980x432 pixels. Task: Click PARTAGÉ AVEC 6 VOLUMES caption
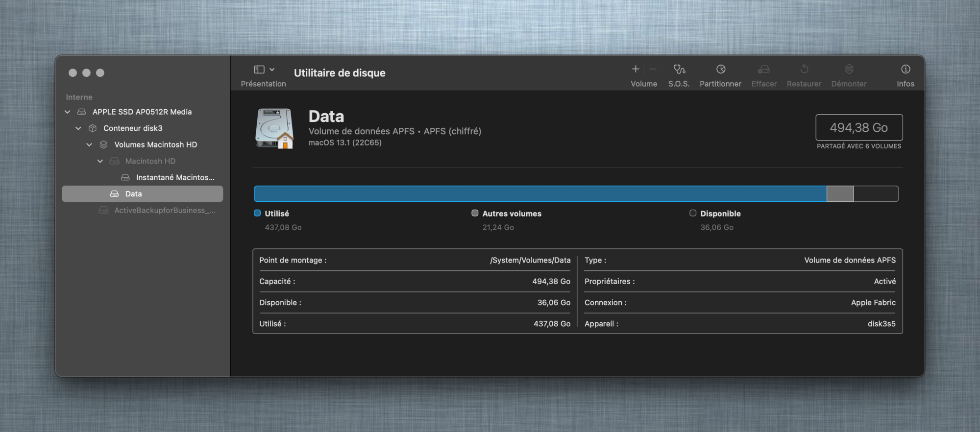pyautogui.click(x=859, y=146)
